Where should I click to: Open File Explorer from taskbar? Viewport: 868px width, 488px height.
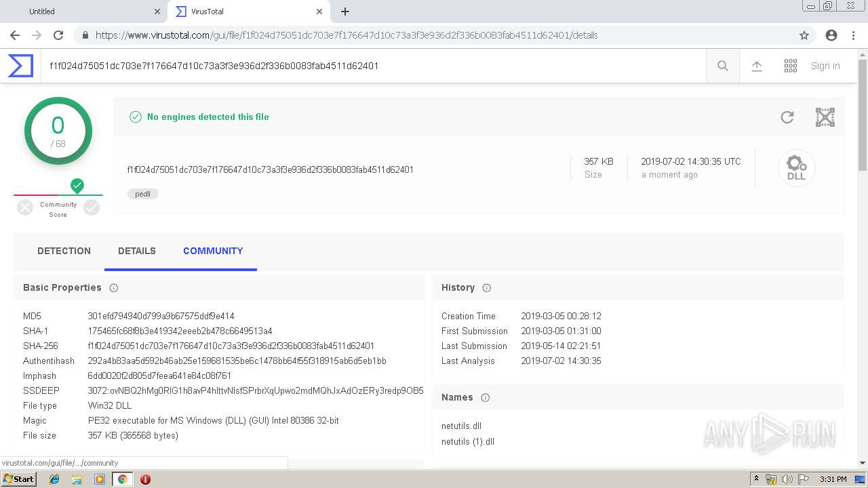click(x=77, y=479)
